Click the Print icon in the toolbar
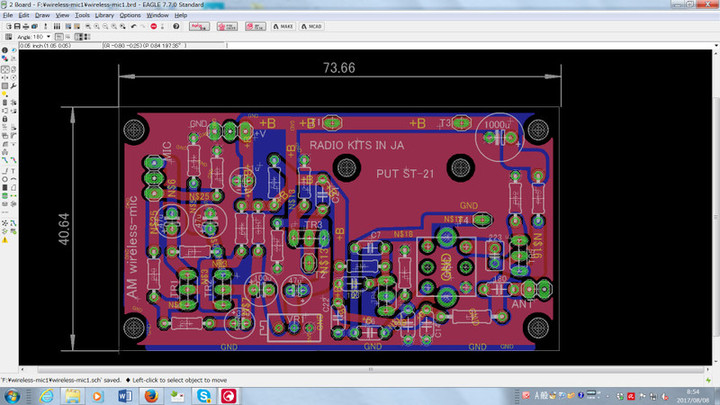Viewport: 720px width, 405px height. [25, 26]
